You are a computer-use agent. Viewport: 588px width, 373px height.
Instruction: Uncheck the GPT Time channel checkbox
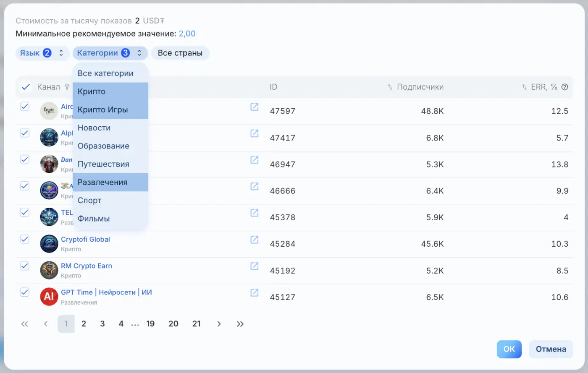[25, 292]
